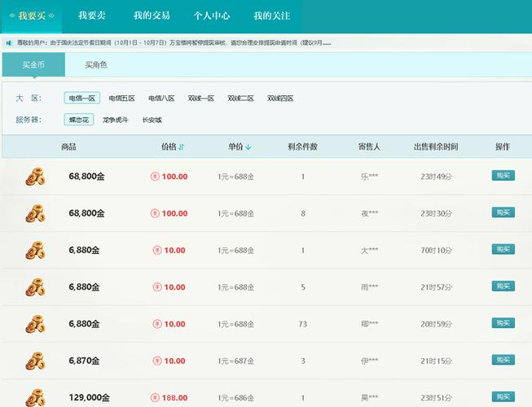Image resolution: width=532 pixels, height=407 pixels.
Task: Buy the 6,880金 listing with 73 remaining
Action: click(x=503, y=323)
